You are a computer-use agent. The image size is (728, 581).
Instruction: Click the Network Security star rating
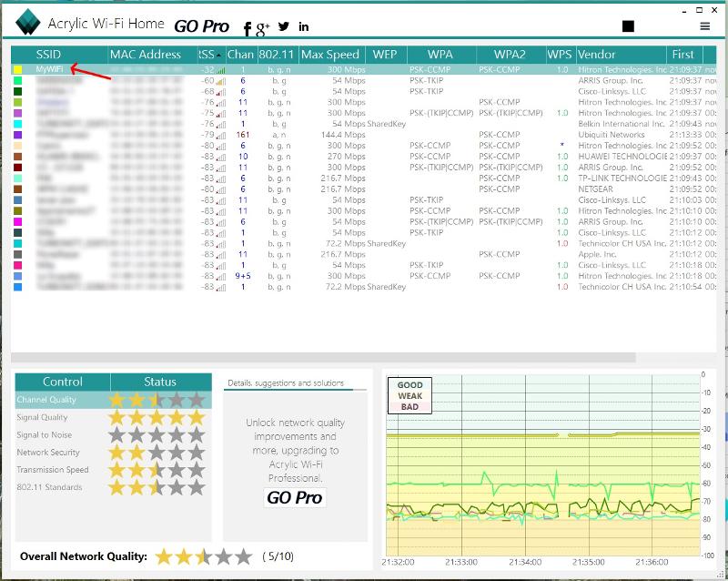pyautogui.click(x=157, y=453)
